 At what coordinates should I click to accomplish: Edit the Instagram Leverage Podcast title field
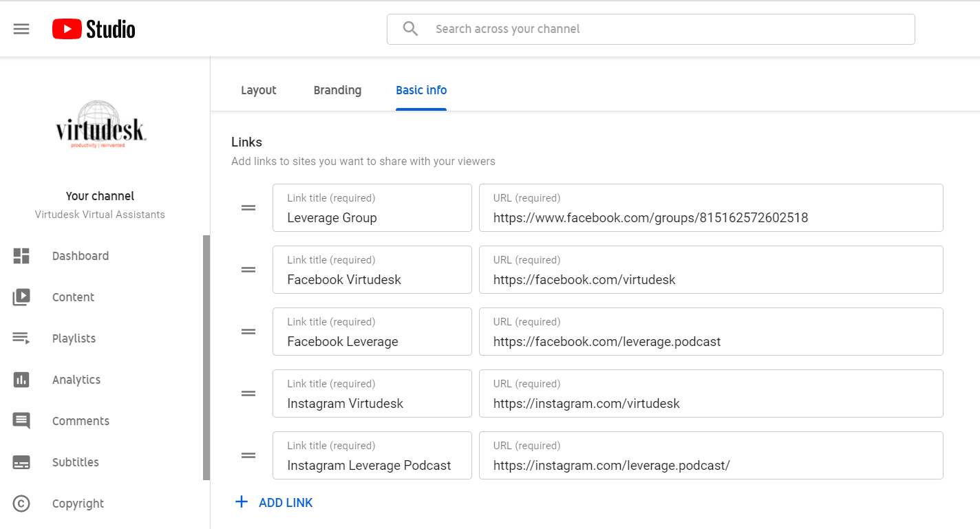pyautogui.click(x=372, y=455)
